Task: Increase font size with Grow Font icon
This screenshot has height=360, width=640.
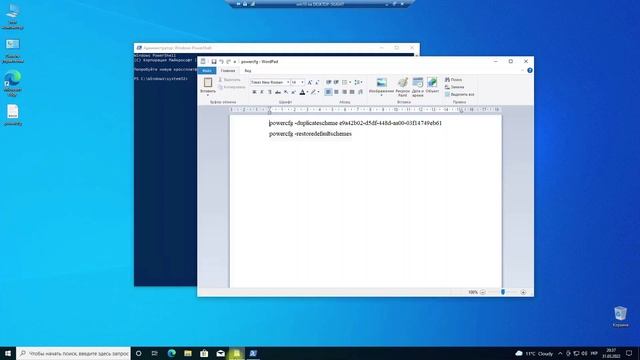Action: (x=310, y=82)
